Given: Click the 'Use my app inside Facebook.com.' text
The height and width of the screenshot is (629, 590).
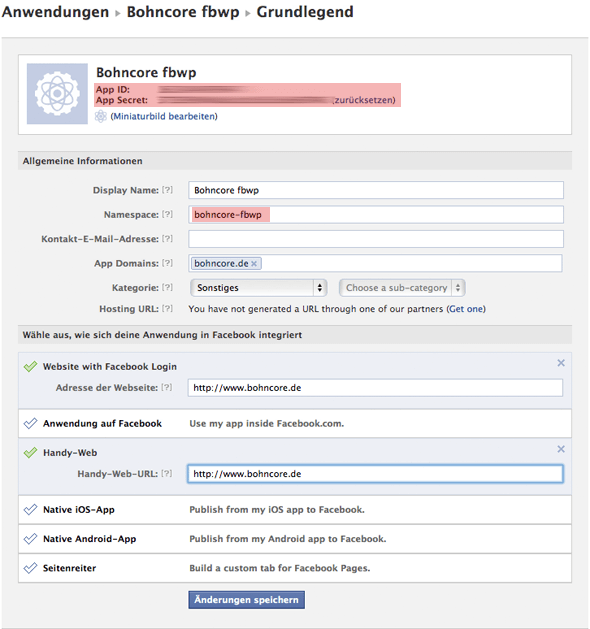Looking at the screenshot, I should pos(267,424).
